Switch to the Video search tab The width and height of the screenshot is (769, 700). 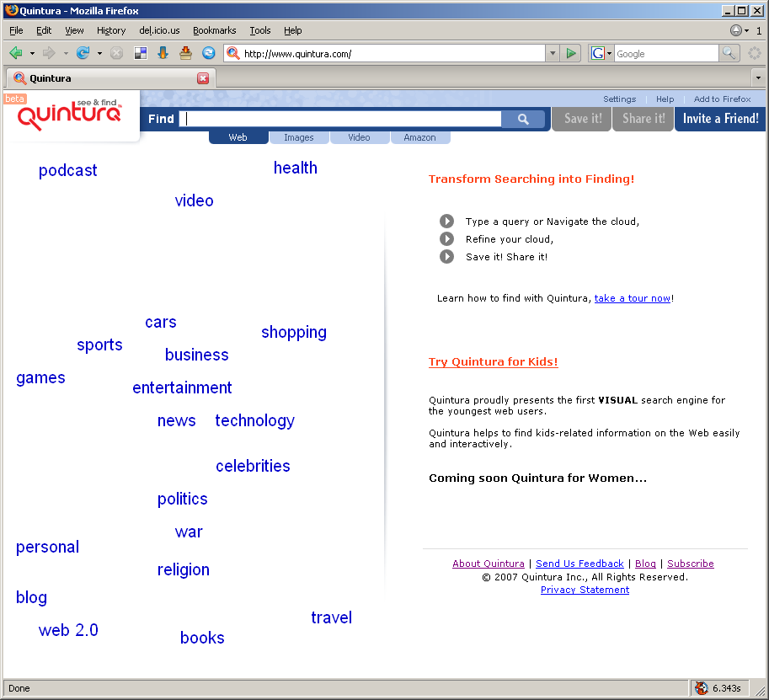coord(359,137)
